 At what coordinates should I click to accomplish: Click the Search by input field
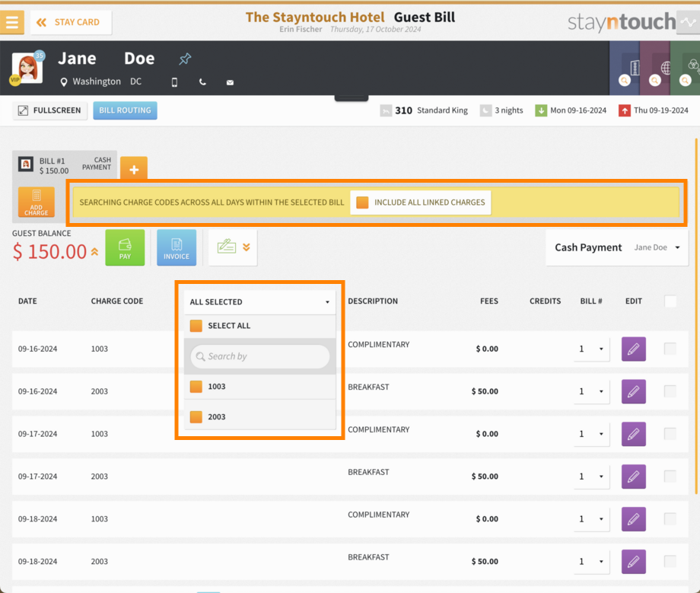[259, 356]
